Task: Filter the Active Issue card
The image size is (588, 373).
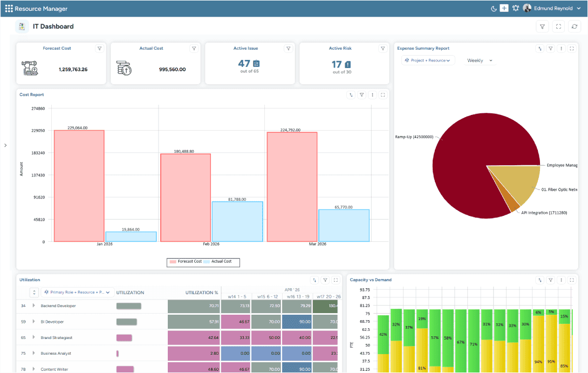Action: click(289, 49)
